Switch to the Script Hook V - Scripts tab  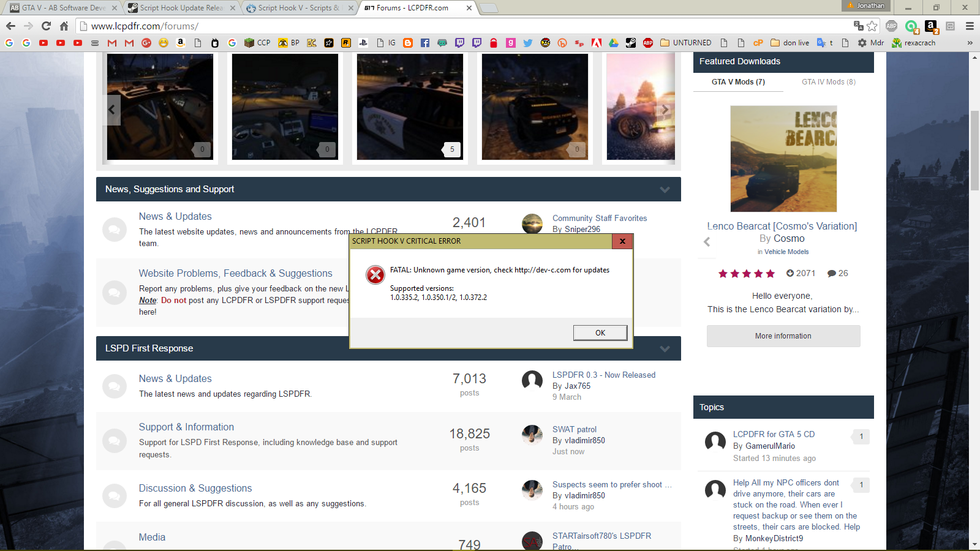click(x=299, y=8)
